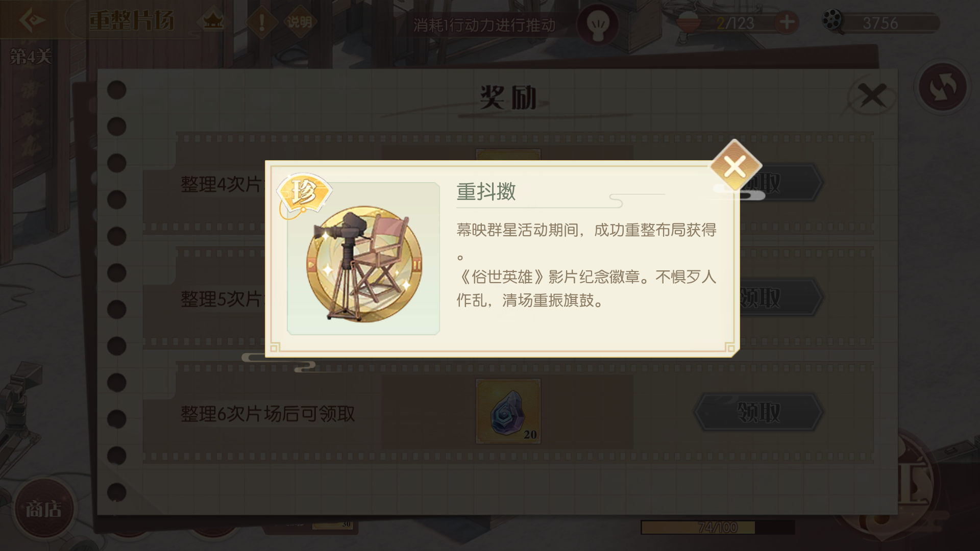Tap the 珍 rarity fan badge
Viewport: 980px width, 551px height.
click(305, 193)
